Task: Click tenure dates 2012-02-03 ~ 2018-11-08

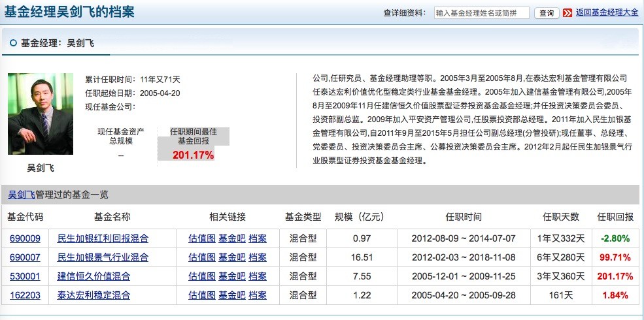Action: 464,257
